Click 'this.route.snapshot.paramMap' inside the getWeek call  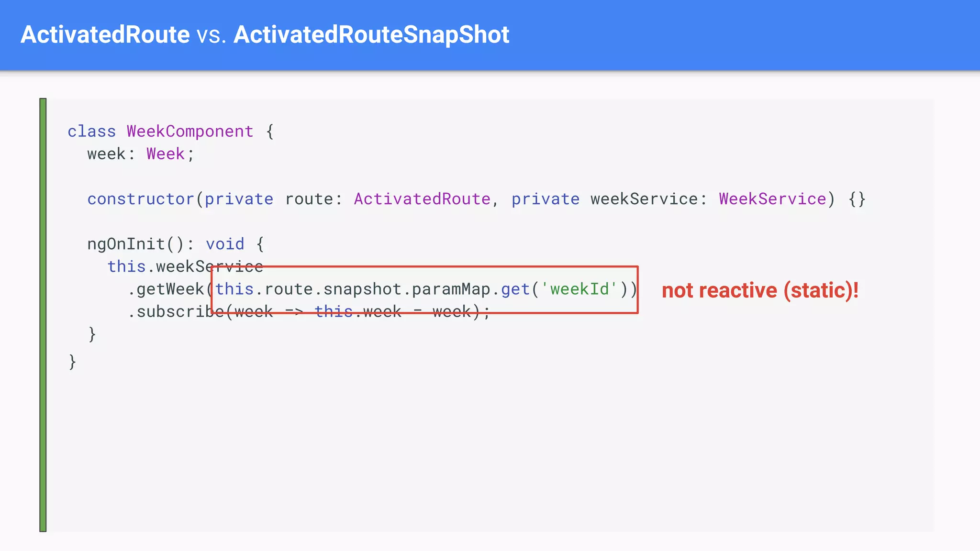353,289
